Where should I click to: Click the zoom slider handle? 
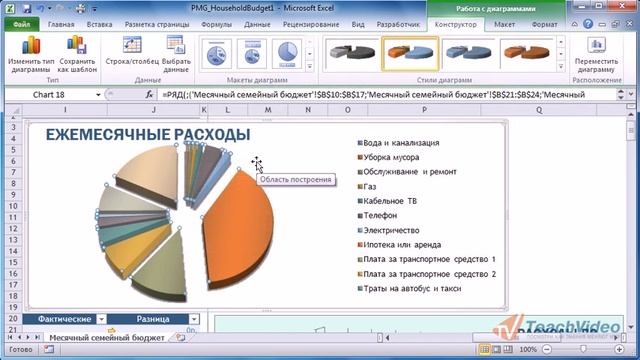tap(583, 349)
